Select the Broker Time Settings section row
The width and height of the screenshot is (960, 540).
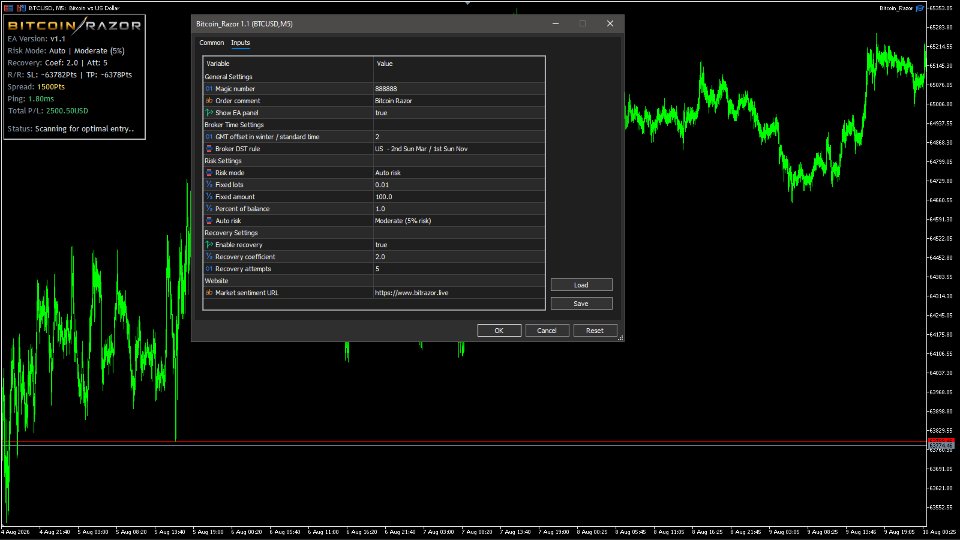point(373,125)
